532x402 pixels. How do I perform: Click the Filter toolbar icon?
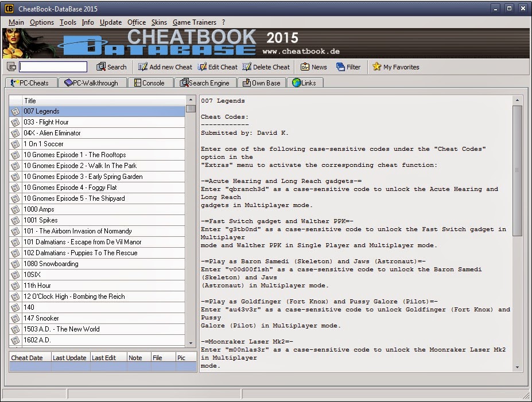(x=348, y=67)
